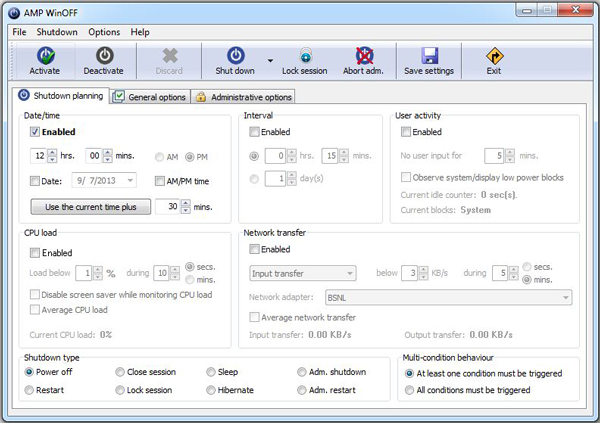Click the AMP WinOFF title bar icon
The width and height of the screenshot is (600, 423).
point(14,13)
